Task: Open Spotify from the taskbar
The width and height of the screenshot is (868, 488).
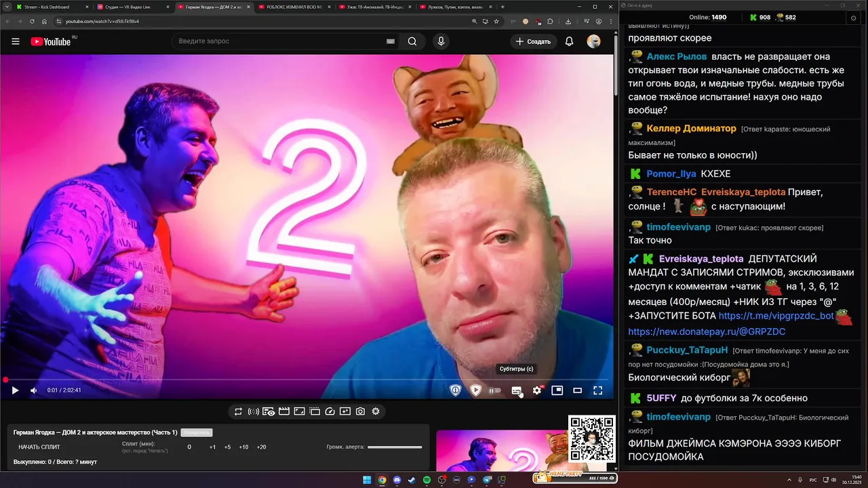Action: (427, 480)
